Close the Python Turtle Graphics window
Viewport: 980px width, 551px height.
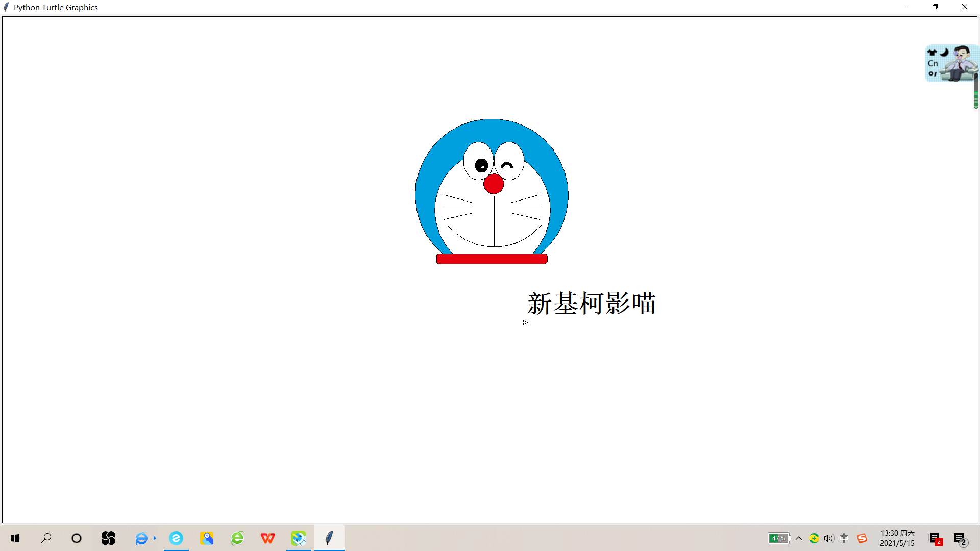tap(965, 7)
